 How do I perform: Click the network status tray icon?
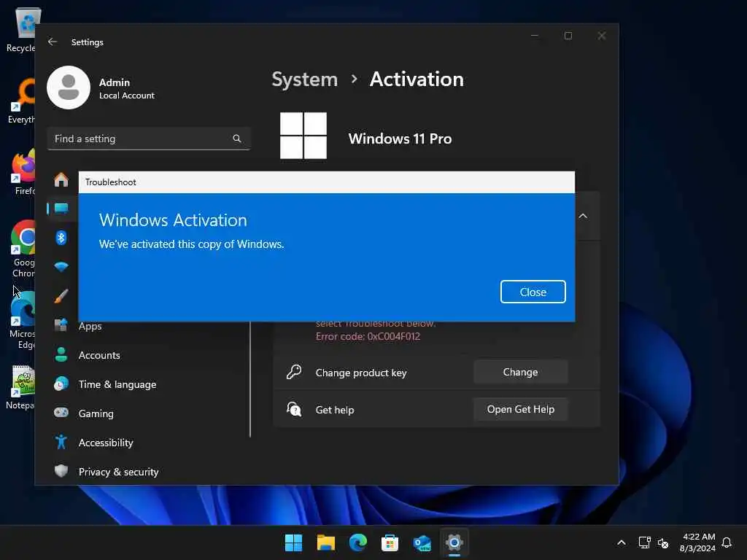[x=644, y=542]
